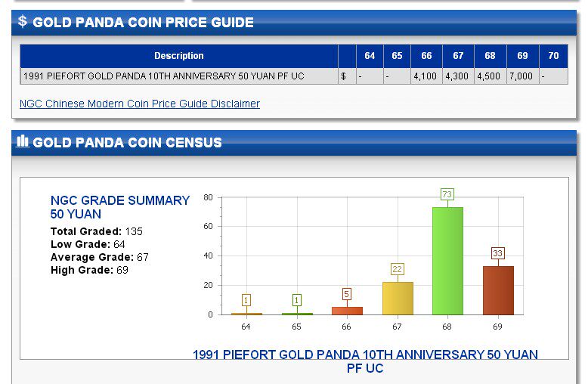The image size is (588, 384).
Task: Open NGC Chinese Modern Coin Price Guide Disclaimer
Action: point(140,104)
